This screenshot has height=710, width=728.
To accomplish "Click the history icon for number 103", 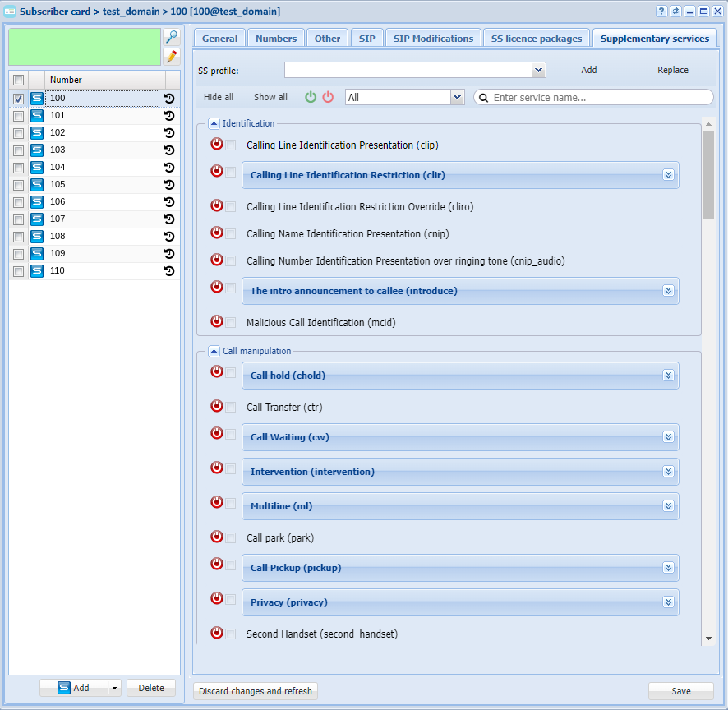I will [169, 150].
